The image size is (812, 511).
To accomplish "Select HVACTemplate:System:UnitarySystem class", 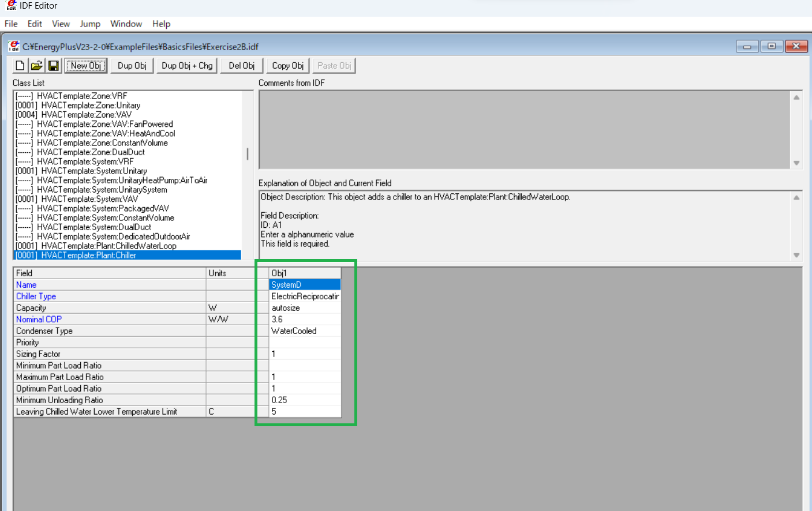I will pyautogui.click(x=127, y=189).
